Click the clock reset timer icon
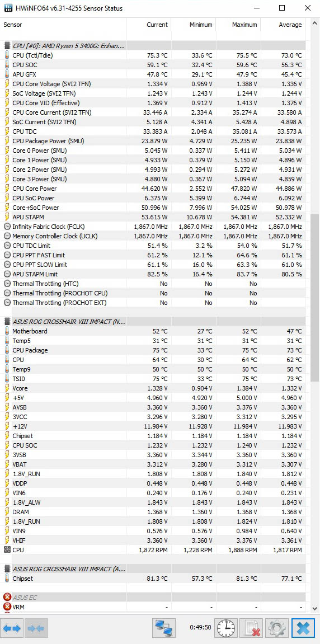The image size is (320, 644). coord(226,628)
